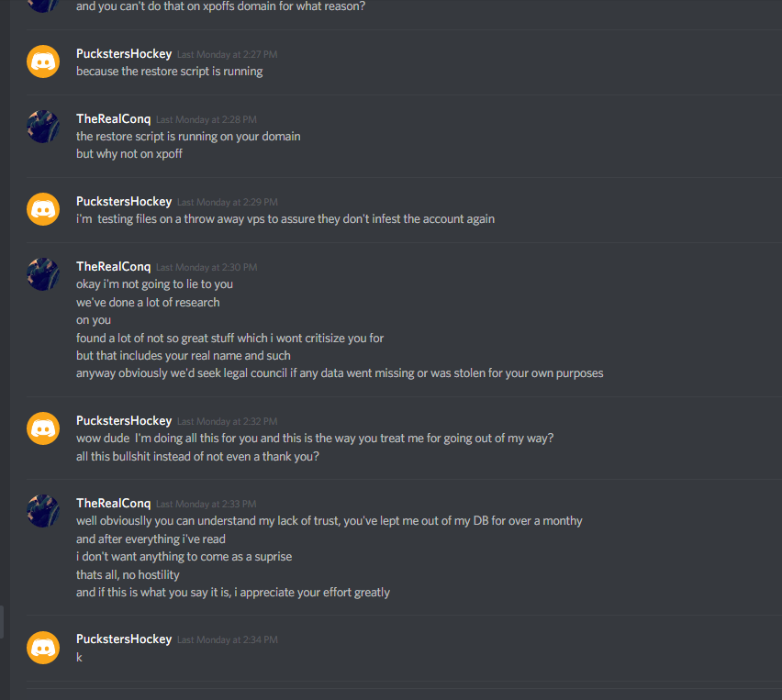
Task: Click TheRealConq avatar at 2:28 PM message
Action: pyautogui.click(x=43, y=126)
